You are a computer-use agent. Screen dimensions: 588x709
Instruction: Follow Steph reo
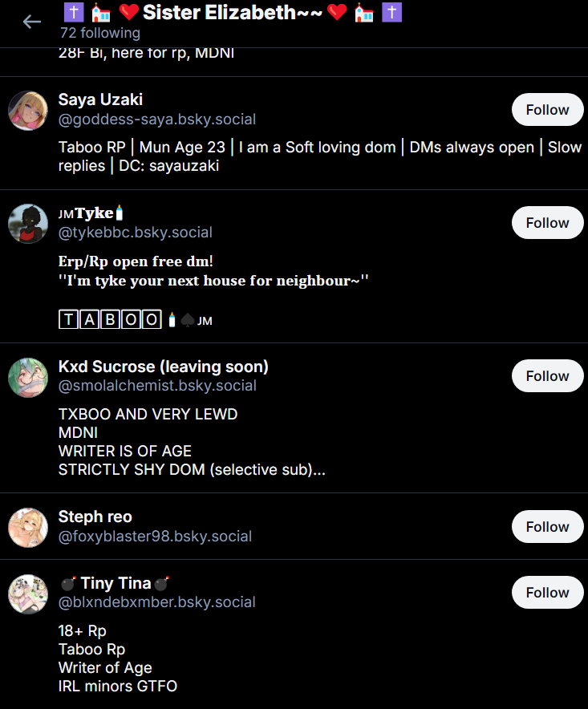click(x=547, y=526)
